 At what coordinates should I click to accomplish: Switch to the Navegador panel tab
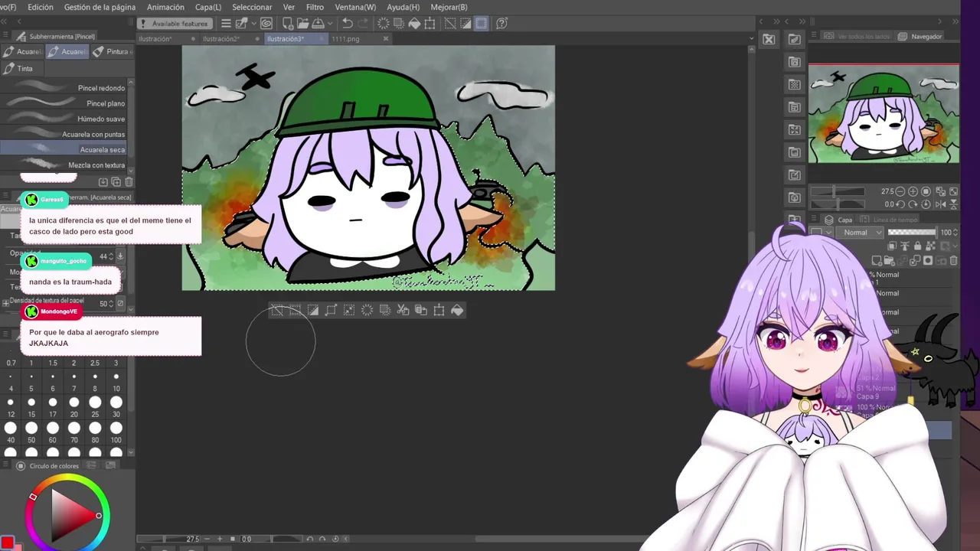pos(920,36)
